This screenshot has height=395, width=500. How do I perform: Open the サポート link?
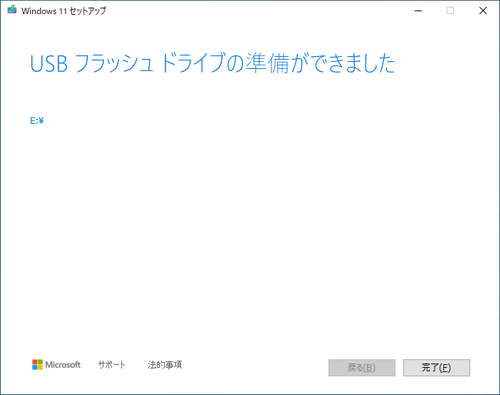112,365
